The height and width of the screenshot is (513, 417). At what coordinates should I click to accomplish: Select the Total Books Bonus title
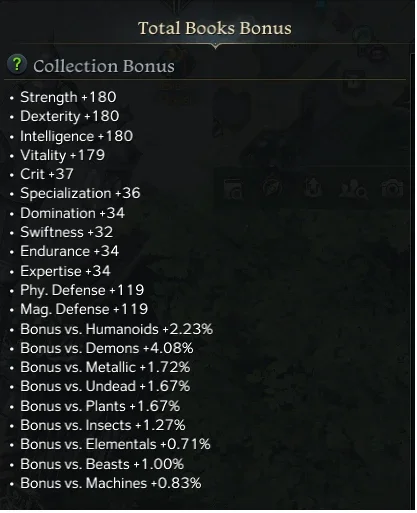click(215, 28)
